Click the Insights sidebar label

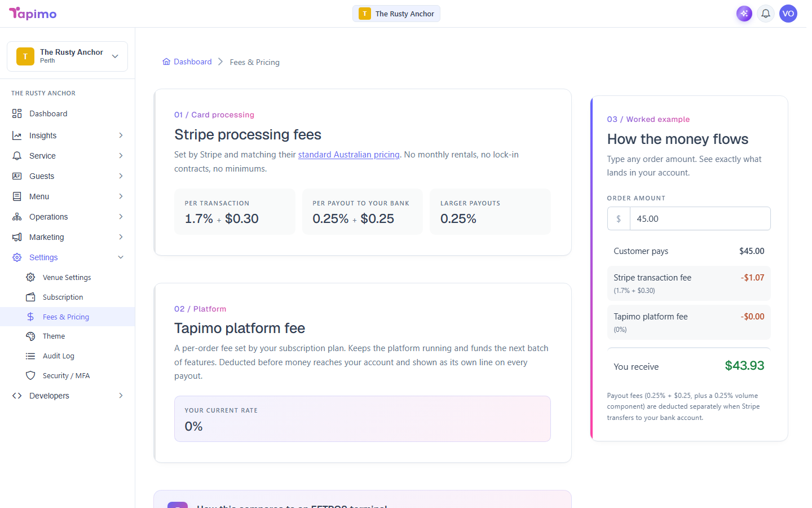[43, 135]
